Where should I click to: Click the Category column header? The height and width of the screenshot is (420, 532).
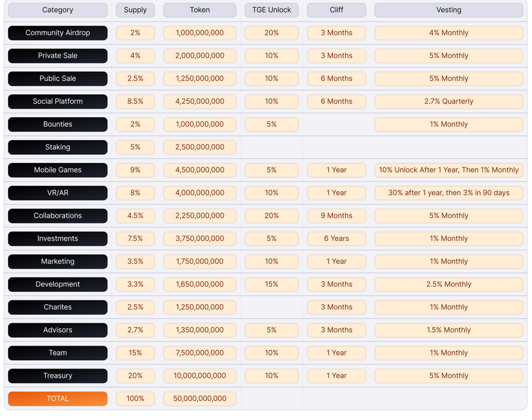point(58,10)
